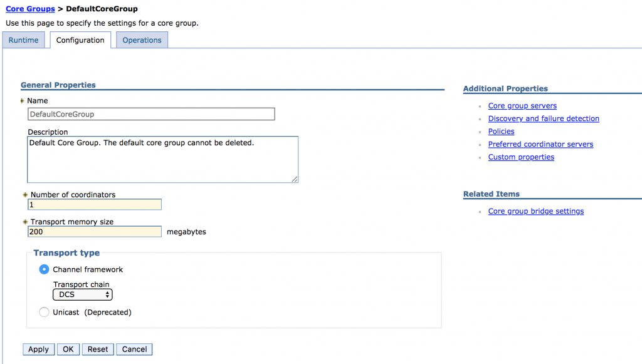This screenshot has height=364, width=642.
Task: Click the Reset button
Action: coord(98,349)
